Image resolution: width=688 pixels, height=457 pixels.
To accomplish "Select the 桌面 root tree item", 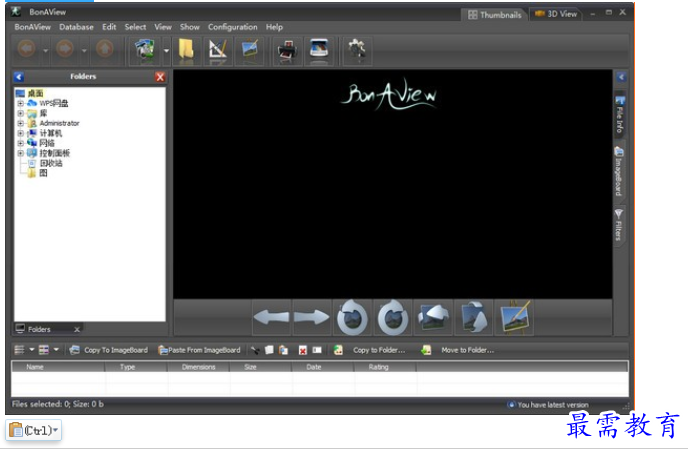I will click(35, 93).
